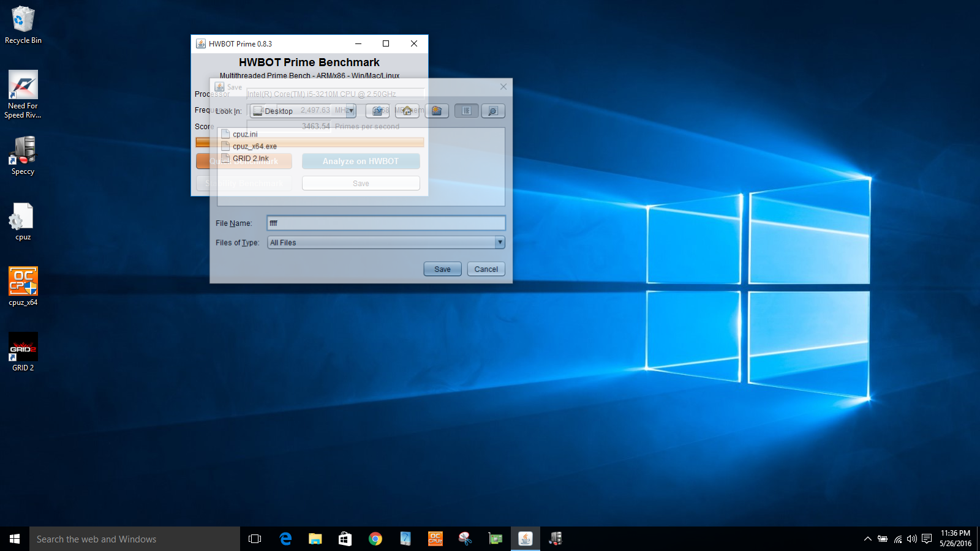Select the Recycle Bin desktop icon
Viewport: 980px width, 551px height.
coord(23,25)
